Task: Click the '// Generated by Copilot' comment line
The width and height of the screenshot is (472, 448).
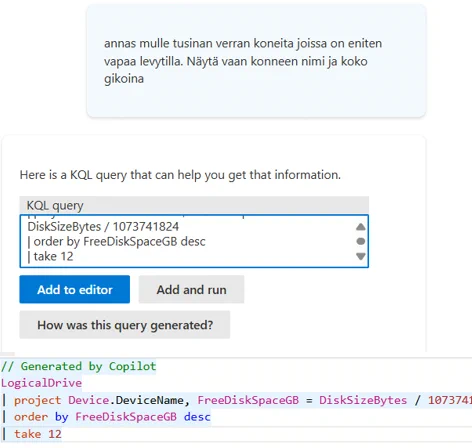Action: click(78, 366)
